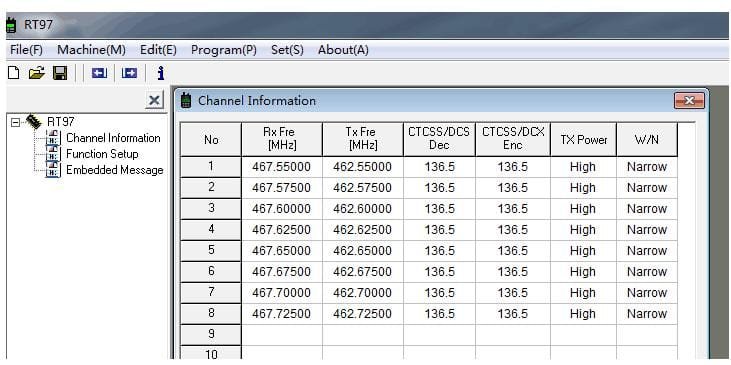Click Tx frequency 462.55000 cell
Screen dimensions: 731x365
point(363,167)
